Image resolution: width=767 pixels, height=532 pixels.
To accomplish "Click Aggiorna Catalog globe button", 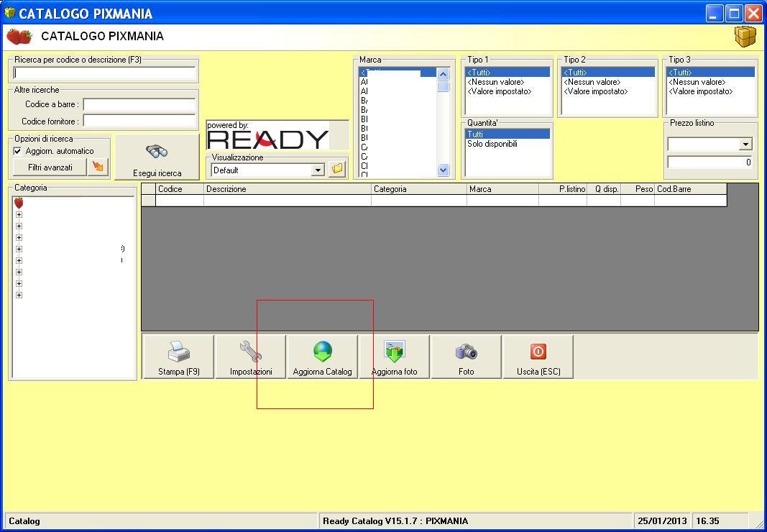I will (322, 357).
